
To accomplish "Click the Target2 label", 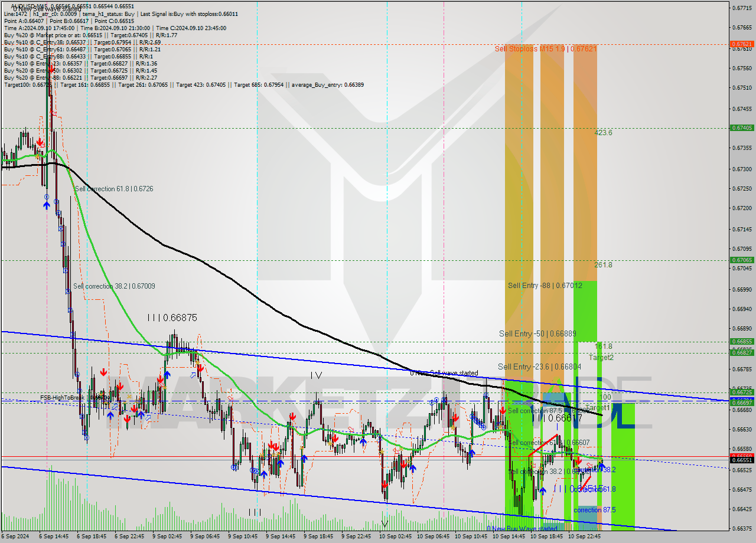I will [601, 358].
